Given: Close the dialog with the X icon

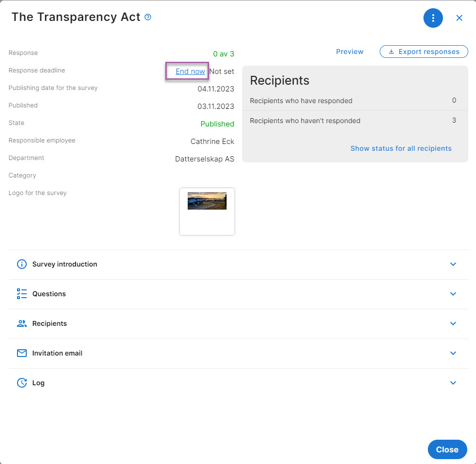Looking at the screenshot, I should tap(459, 18).
